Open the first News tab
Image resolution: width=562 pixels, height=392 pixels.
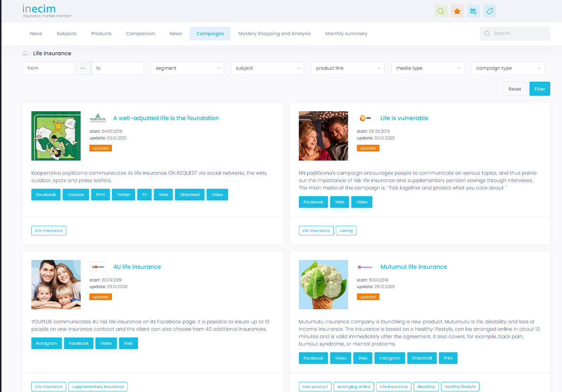click(36, 33)
